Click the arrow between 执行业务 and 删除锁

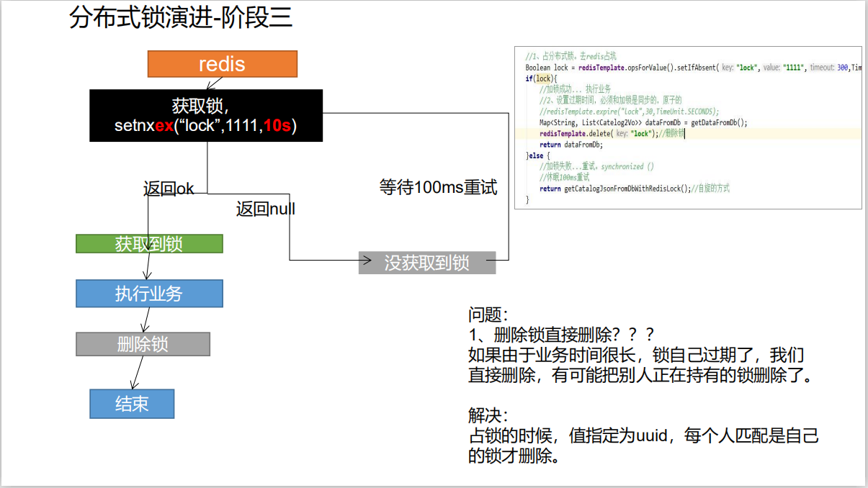tap(146, 320)
